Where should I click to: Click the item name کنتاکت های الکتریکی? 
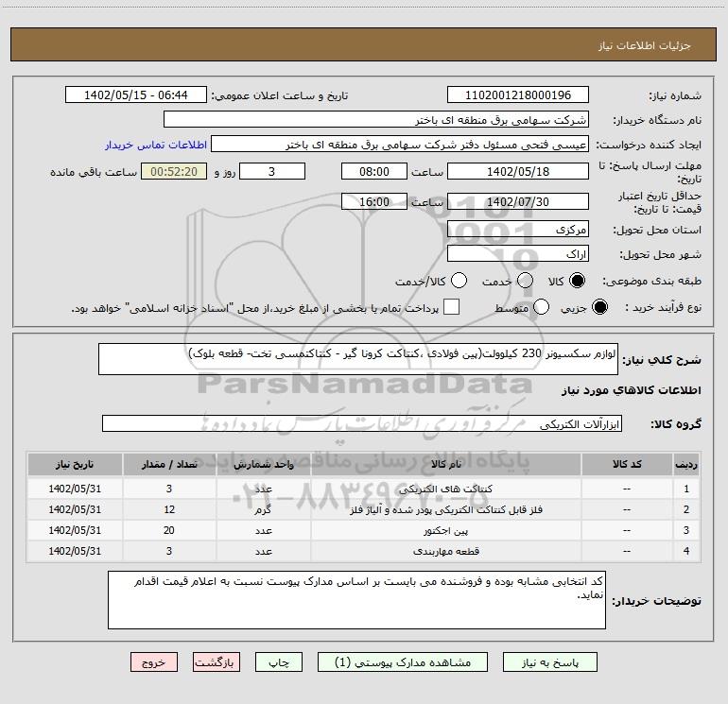445,489
